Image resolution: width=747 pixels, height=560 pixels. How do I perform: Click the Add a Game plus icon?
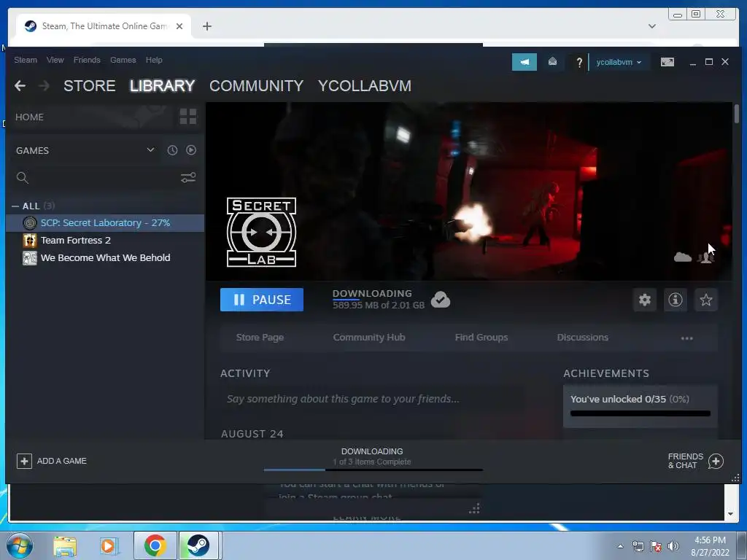(24, 461)
